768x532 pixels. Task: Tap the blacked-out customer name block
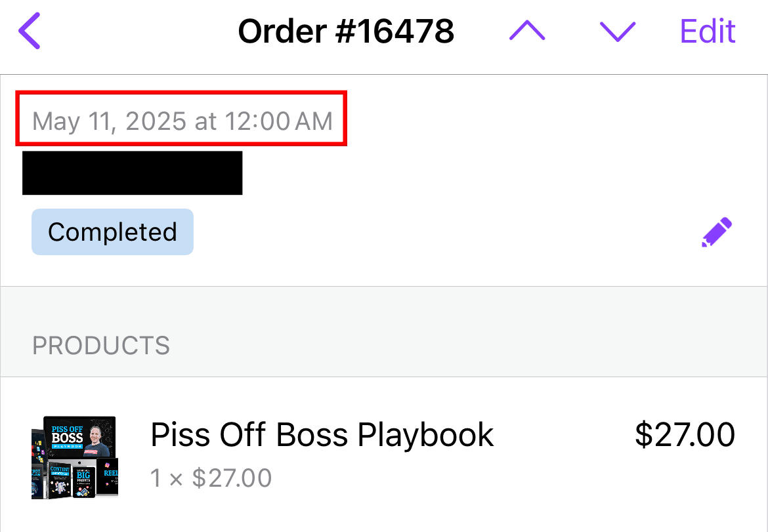pyautogui.click(x=132, y=173)
